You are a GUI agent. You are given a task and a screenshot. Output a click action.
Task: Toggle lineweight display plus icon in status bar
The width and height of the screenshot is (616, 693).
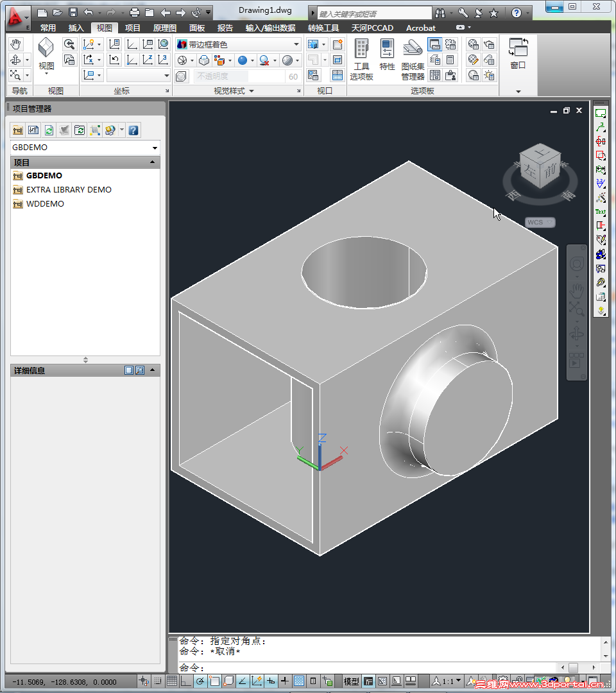tap(285, 681)
